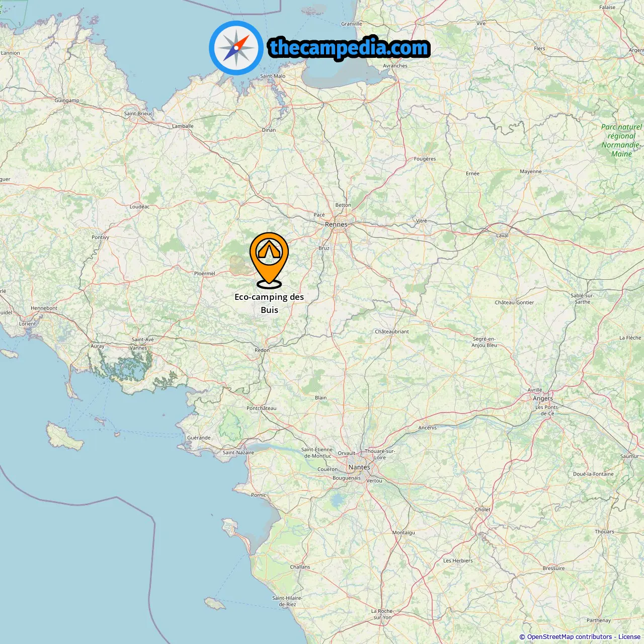Select the Eco-camping des Buis label
Viewport: 644px width, 644px height.
click(269, 303)
